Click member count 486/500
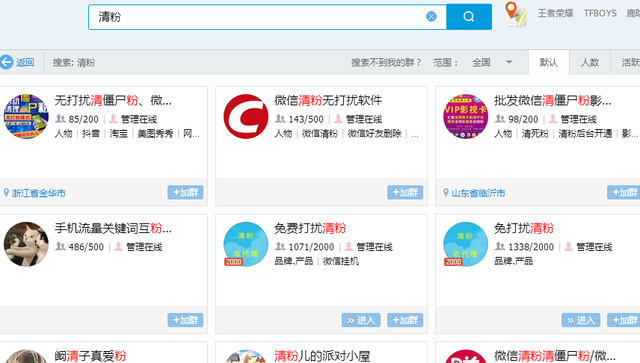Viewport: 640px width, 363px height. 86,247
